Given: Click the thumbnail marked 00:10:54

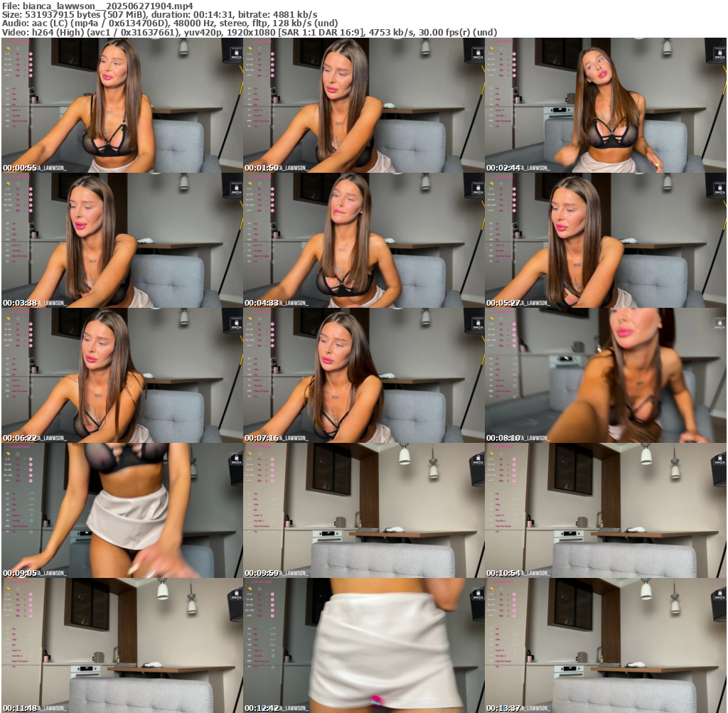Looking at the screenshot, I should point(606,510).
